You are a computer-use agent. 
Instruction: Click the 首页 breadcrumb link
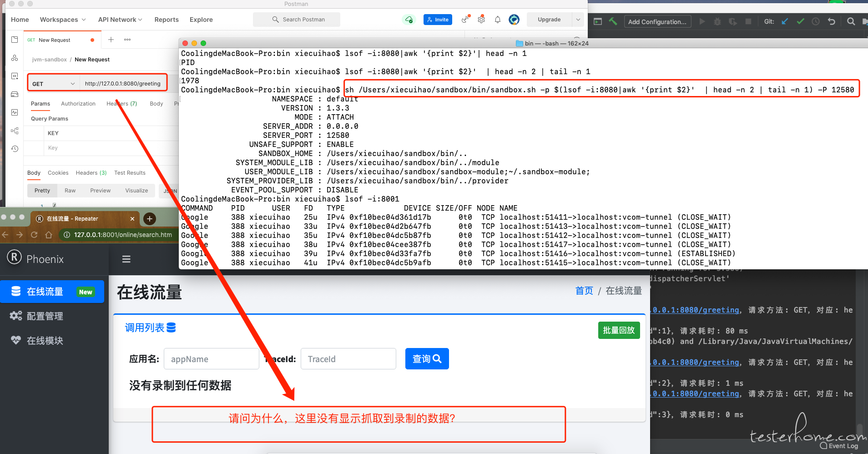(x=584, y=291)
